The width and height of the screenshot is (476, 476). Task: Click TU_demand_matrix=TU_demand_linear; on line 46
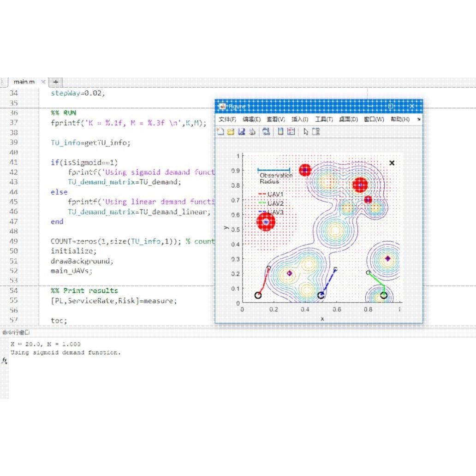tap(139, 212)
